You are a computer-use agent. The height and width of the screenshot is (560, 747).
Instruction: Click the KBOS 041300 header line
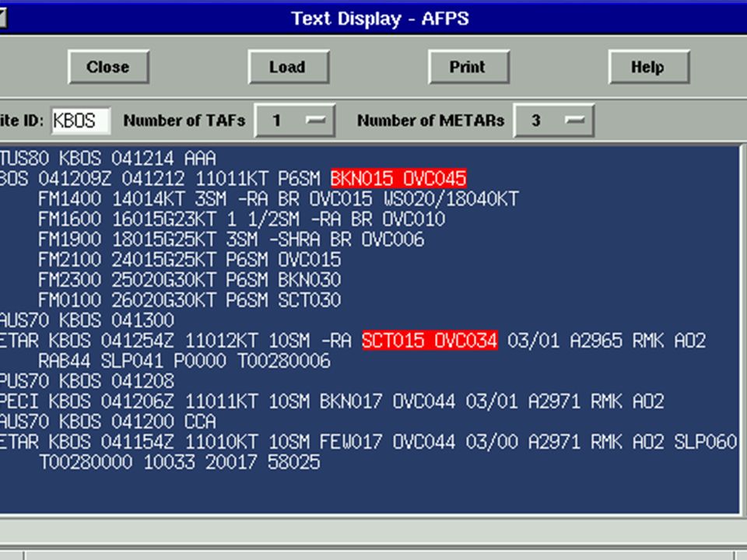point(87,320)
